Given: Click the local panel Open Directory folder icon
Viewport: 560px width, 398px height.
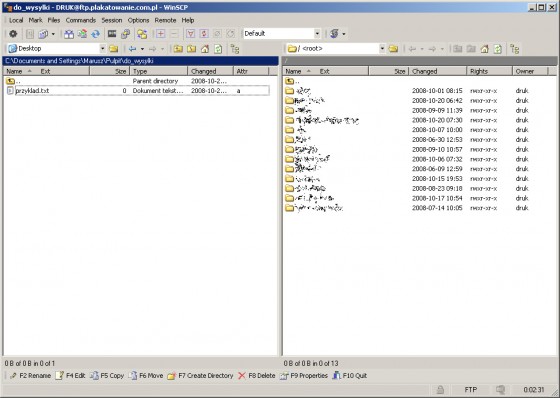Looking at the screenshot, I should [114, 49].
